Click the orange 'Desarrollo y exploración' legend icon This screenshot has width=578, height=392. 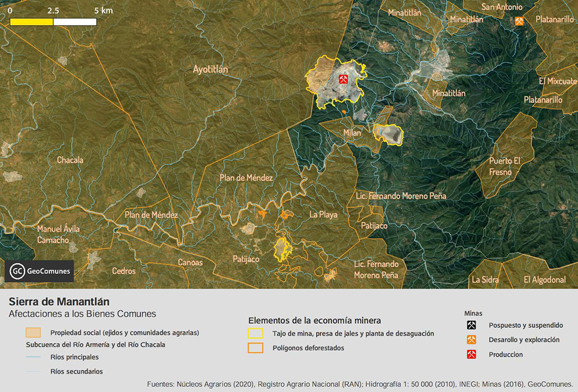[471, 340]
